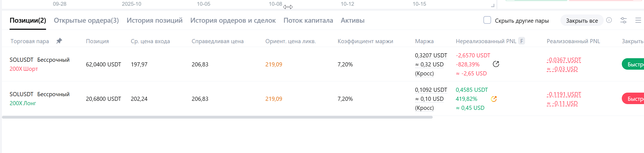644x153 pixels.
Task: Click the orange share icon for long position
Action: tap(494, 99)
